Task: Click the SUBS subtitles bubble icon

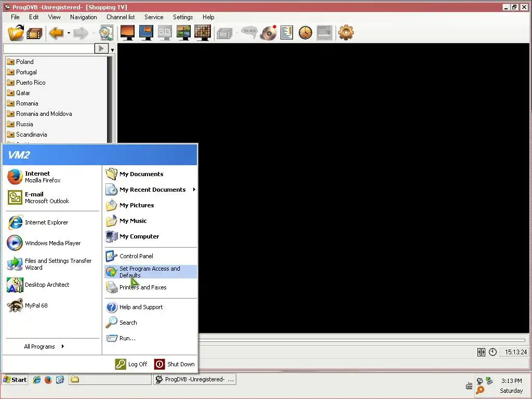Action: click(x=249, y=33)
